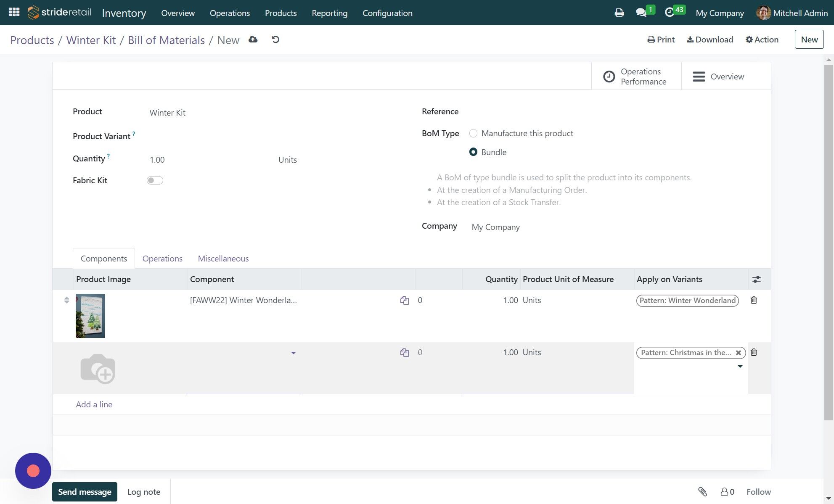Click the Print button
This screenshot has height=504, width=834.
pos(661,40)
